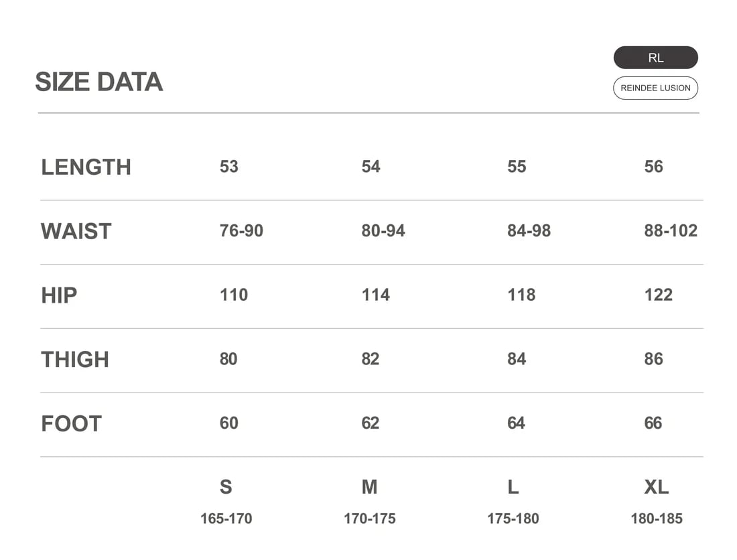Click the dark RL badge
Screen dimensions: 737x560
pyautogui.click(x=655, y=58)
